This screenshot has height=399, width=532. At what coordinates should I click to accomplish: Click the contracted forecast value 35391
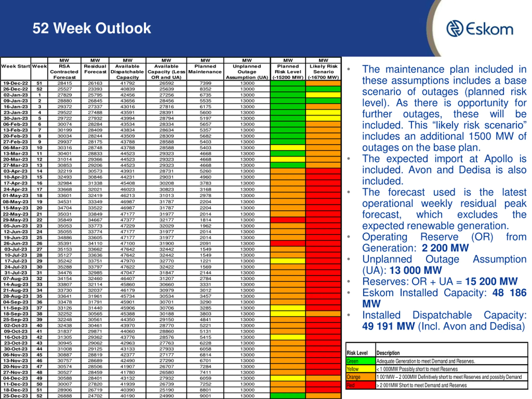tap(64, 243)
